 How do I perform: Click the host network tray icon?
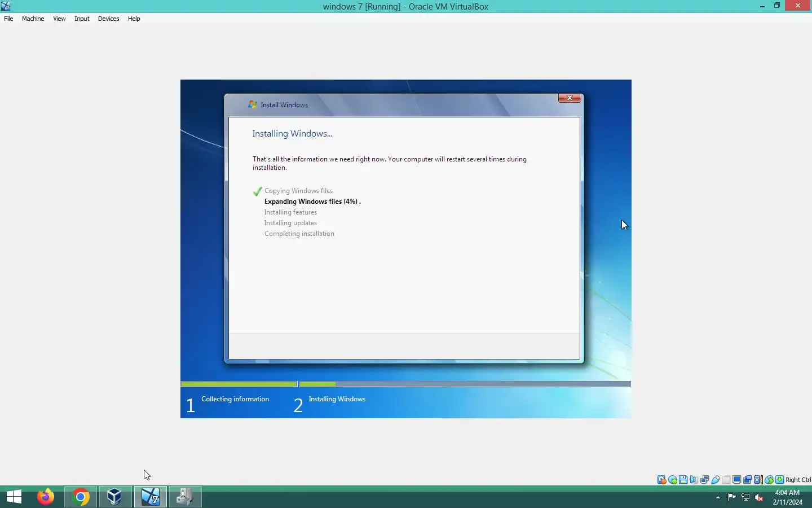point(745,497)
